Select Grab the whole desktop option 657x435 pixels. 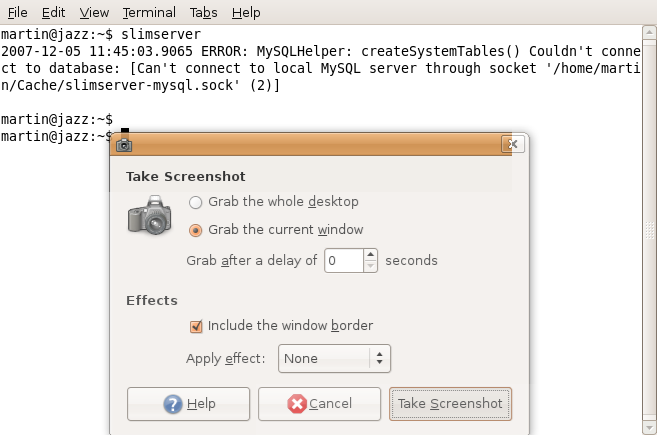(x=196, y=202)
